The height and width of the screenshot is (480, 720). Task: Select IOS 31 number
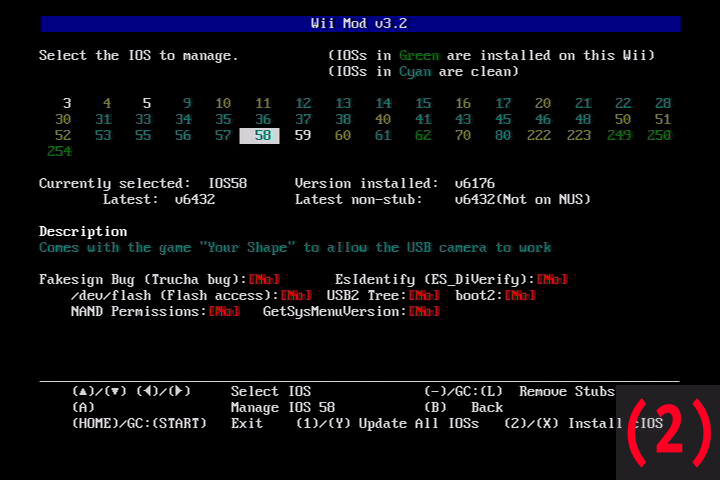[x=103, y=119]
